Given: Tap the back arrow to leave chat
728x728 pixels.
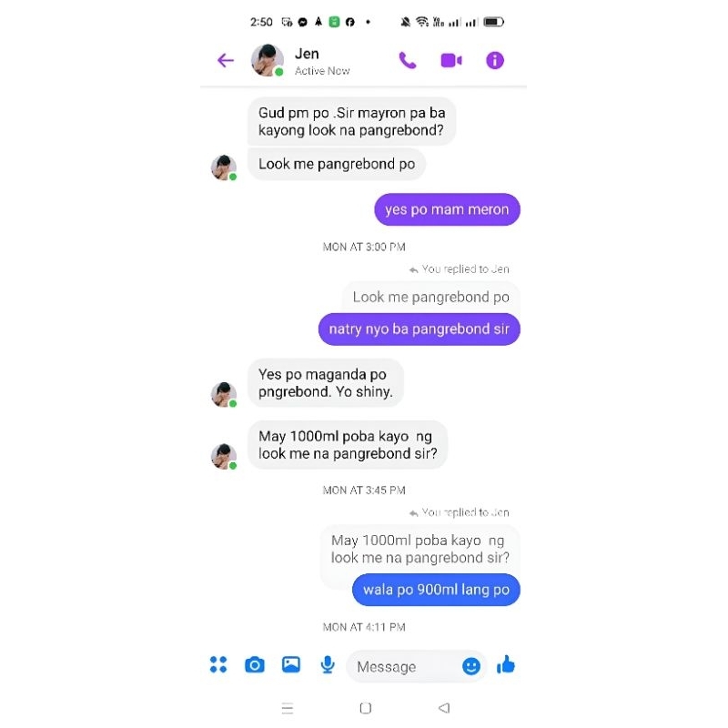Looking at the screenshot, I should [226, 60].
